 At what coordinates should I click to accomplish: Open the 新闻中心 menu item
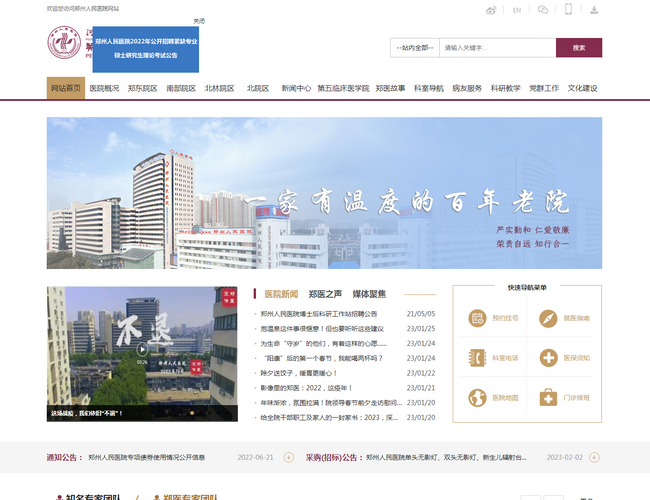pos(296,88)
